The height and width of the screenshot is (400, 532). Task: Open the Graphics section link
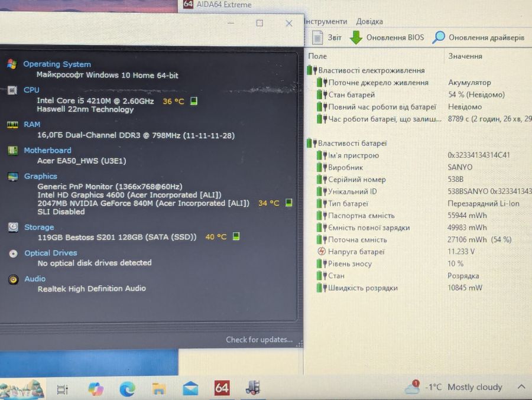coord(40,176)
